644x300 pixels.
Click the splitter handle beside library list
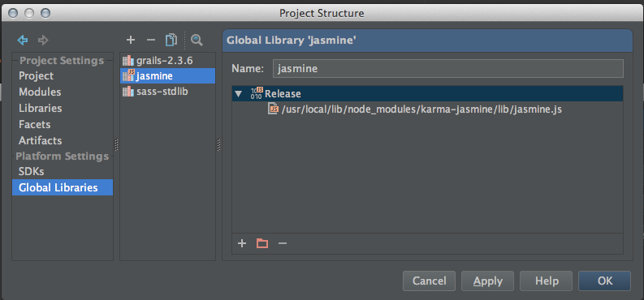tap(218, 144)
